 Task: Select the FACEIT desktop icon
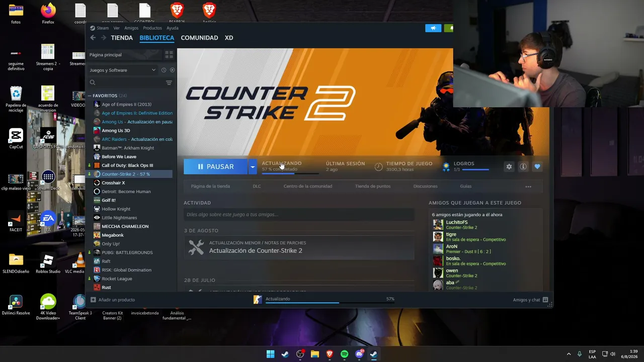coord(16,222)
